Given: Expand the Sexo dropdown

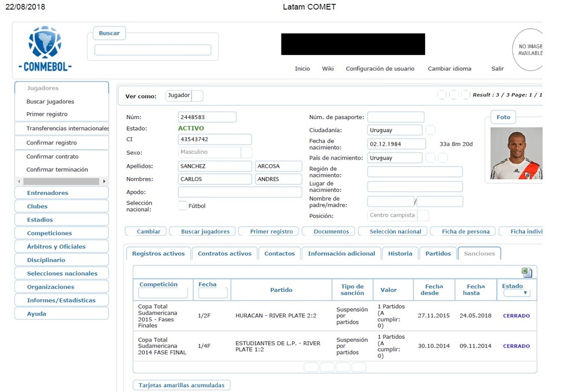Looking at the screenshot, I should pyautogui.click(x=246, y=153).
